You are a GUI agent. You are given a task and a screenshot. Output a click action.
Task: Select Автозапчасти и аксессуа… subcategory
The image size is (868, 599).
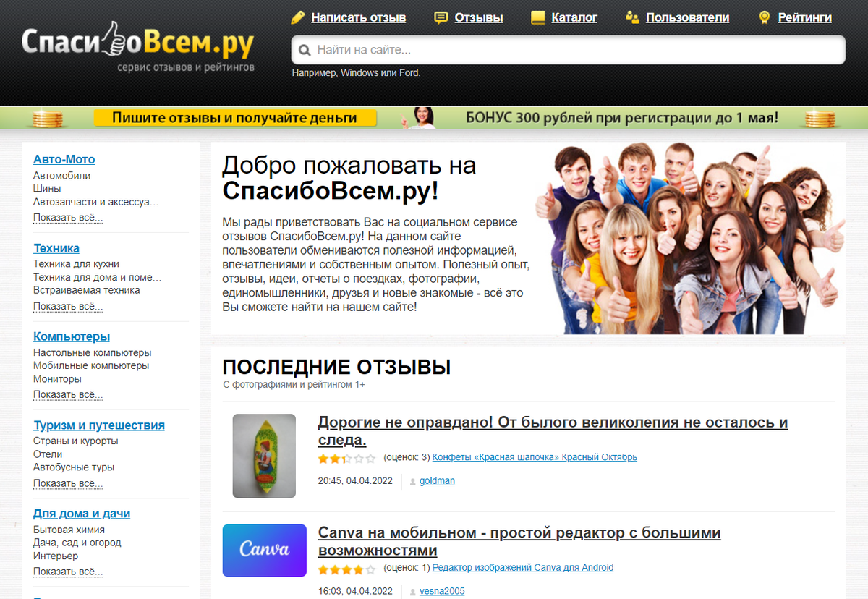(96, 202)
